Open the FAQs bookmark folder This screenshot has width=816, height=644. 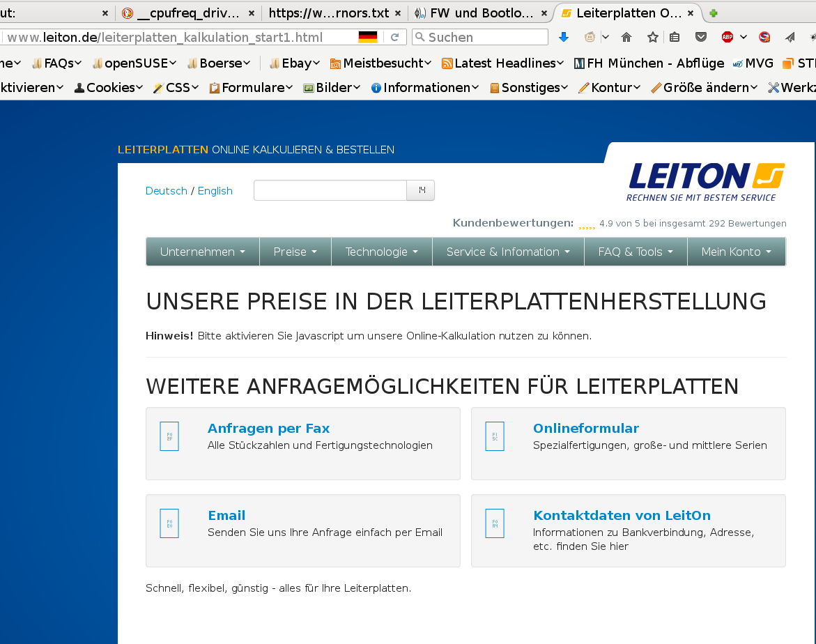pyautogui.click(x=56, y=63)
